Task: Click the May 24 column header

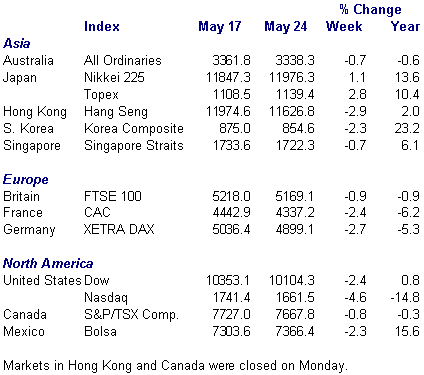Action: (x=286, y=27)
